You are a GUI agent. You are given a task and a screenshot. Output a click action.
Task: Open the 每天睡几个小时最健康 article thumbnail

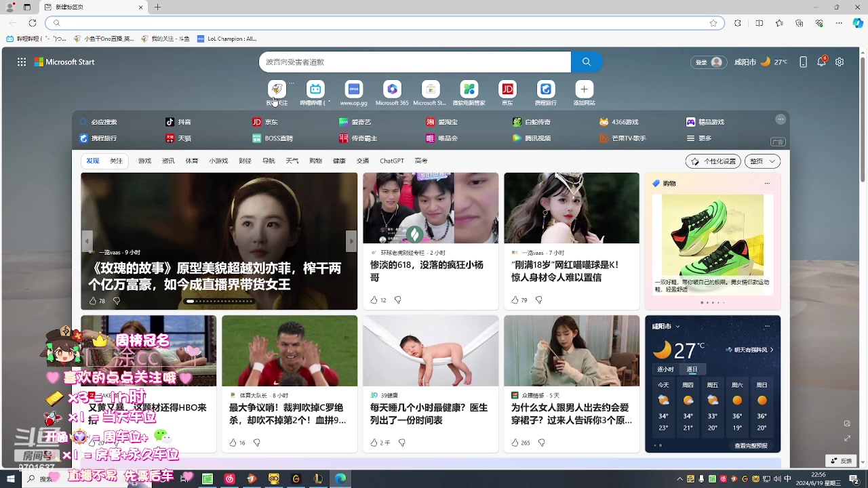tap(431, 350)
